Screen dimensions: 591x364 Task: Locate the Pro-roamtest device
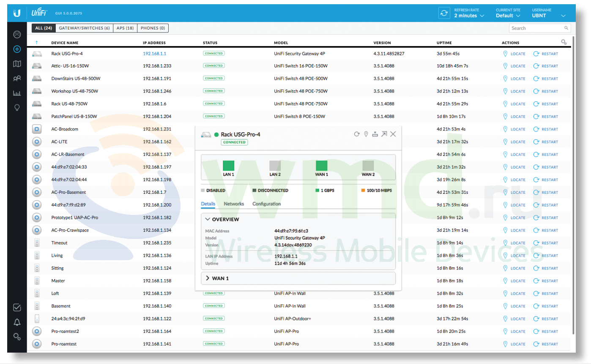[514, 344]
